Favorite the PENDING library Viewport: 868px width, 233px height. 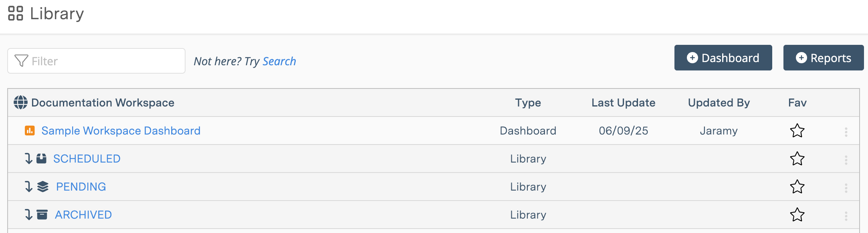[x=797, y=187]
